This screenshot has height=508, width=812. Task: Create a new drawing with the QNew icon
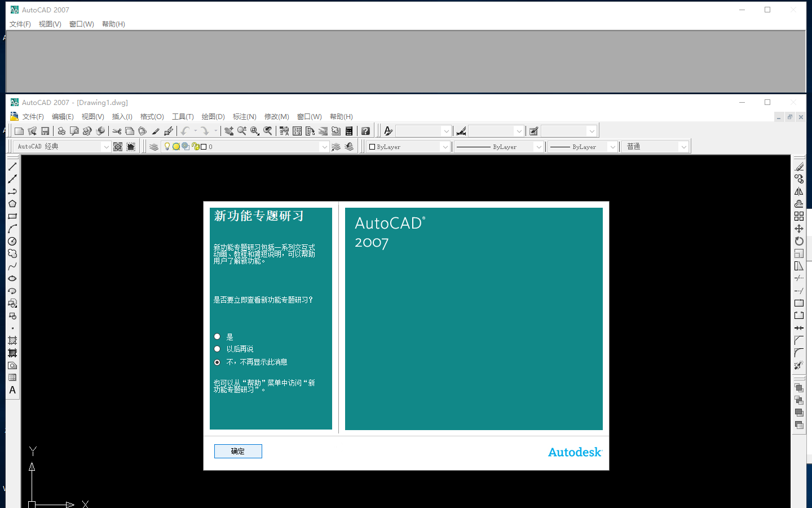tap(19, 131)
